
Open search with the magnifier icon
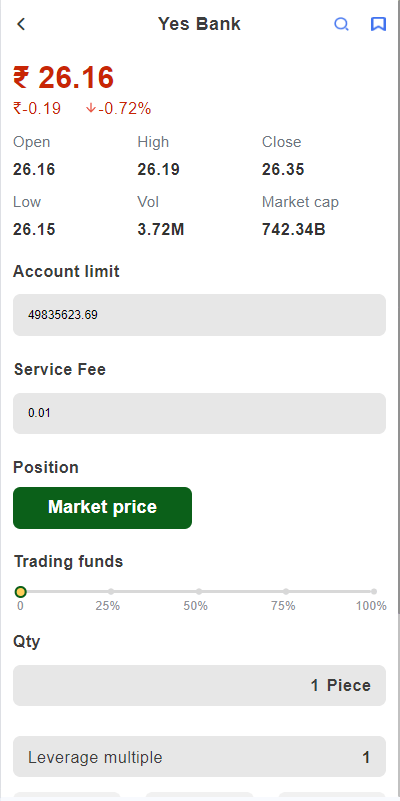click(341, 24)
